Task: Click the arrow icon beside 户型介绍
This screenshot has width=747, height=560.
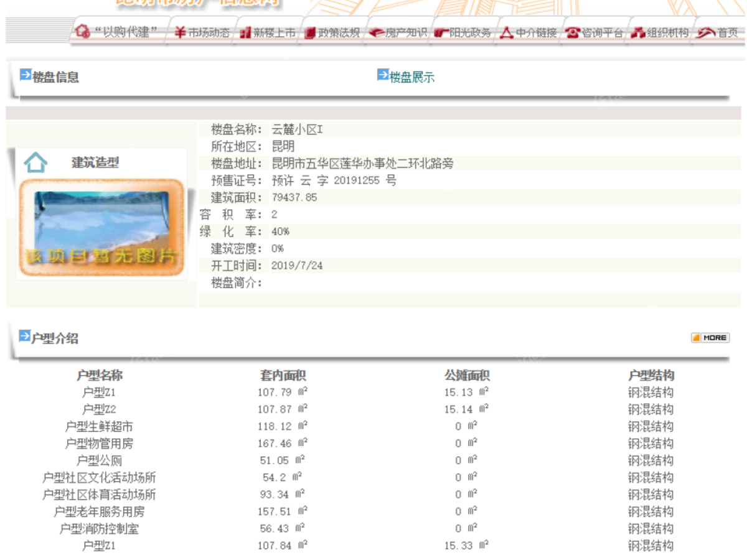Action: (25, 336)
